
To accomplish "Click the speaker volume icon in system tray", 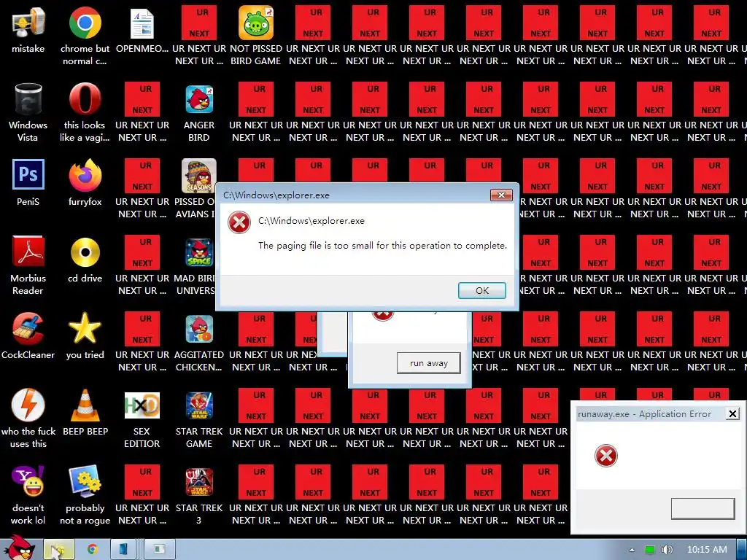I will pyautogui.click(x=667, y=550).
